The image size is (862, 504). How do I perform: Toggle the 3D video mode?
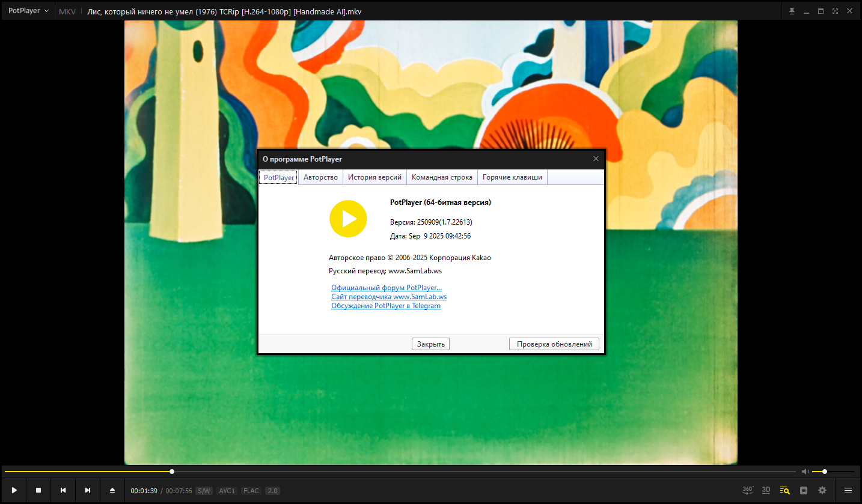(x=766, y=490)
